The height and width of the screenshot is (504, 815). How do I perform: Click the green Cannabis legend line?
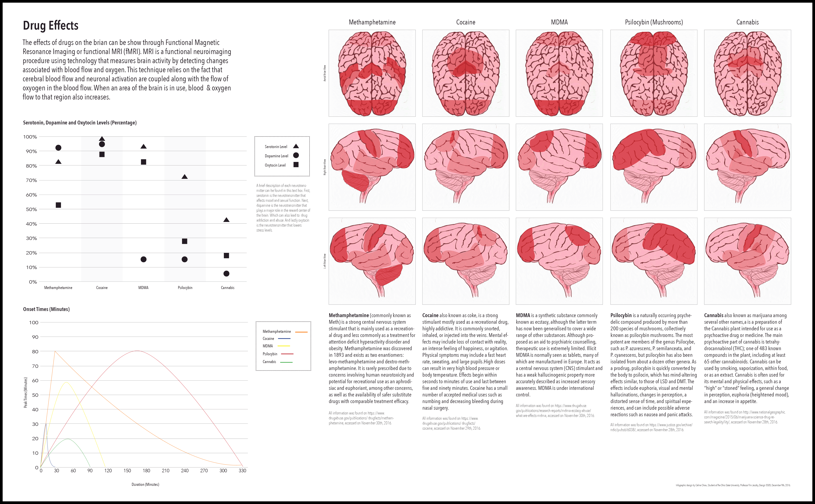286,362
